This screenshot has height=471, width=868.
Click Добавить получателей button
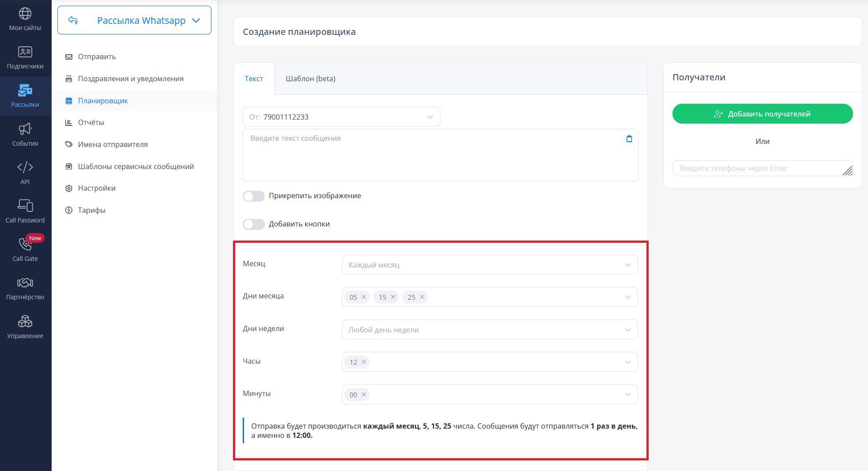[x=763, y=114]
